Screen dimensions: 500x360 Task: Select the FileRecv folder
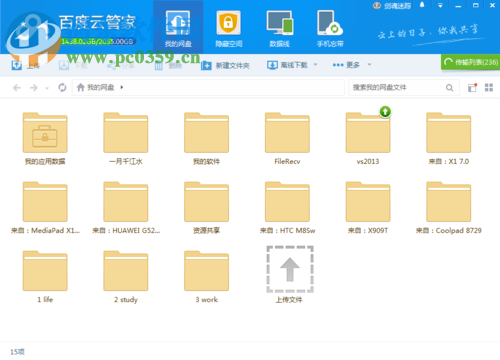point(287,139)
